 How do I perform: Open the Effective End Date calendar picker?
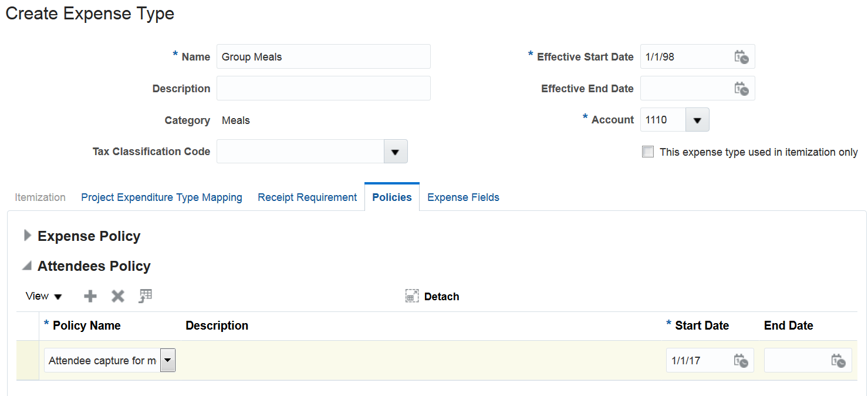[x=741, y=89]
